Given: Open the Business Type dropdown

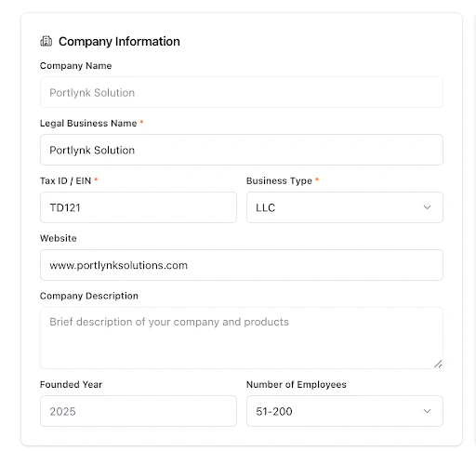Looking at the screenshot, I should coord(345,207).
